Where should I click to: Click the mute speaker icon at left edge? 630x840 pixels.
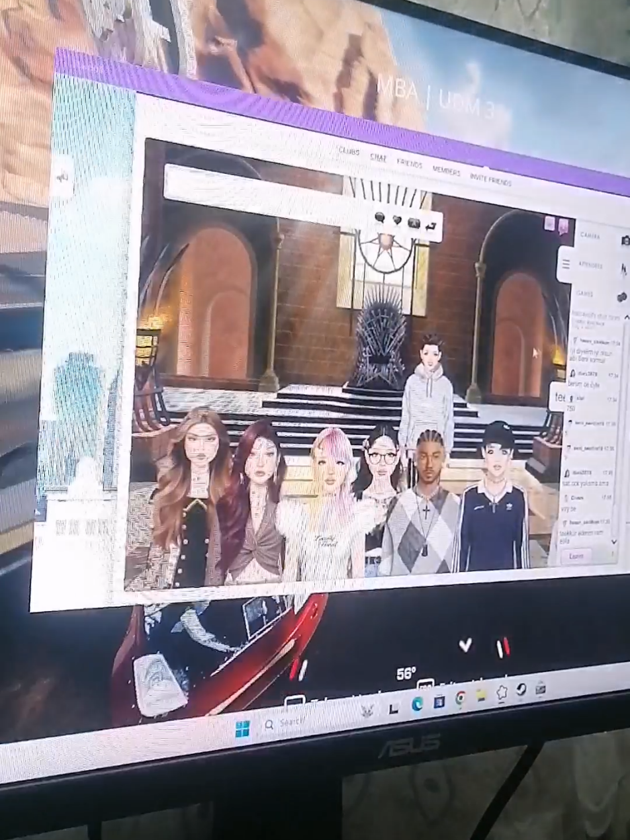pos(63,177)
